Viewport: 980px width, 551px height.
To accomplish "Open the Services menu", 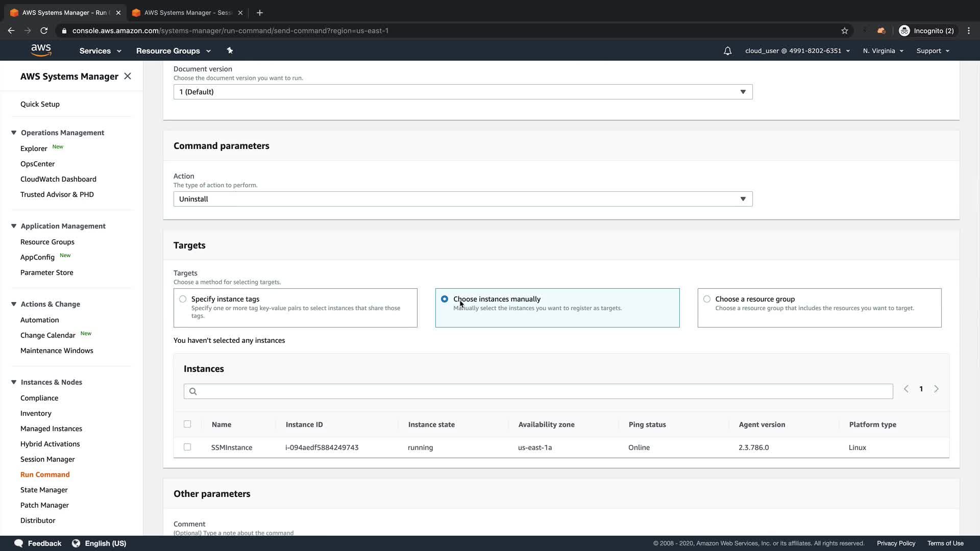I will (100, 51).
